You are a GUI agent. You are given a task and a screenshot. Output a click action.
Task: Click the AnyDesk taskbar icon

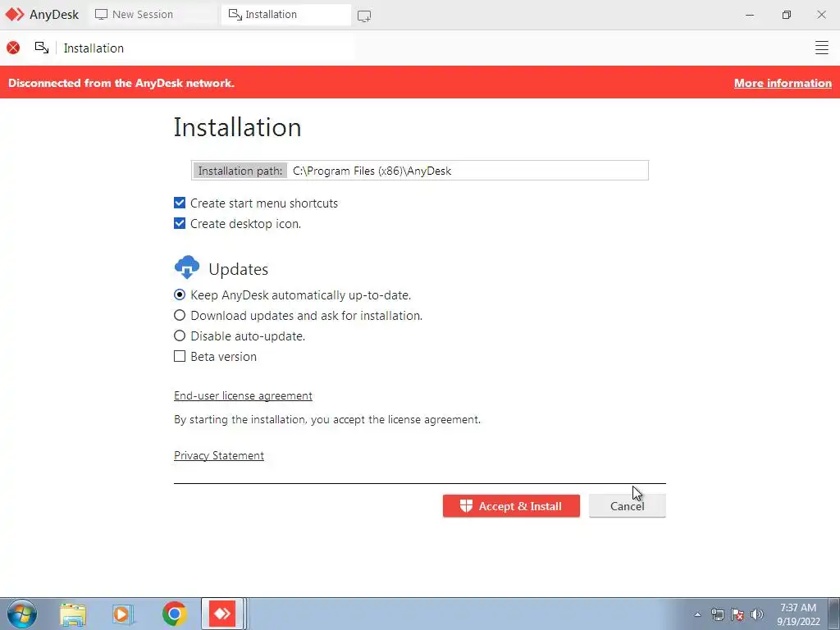click(222, 614)
